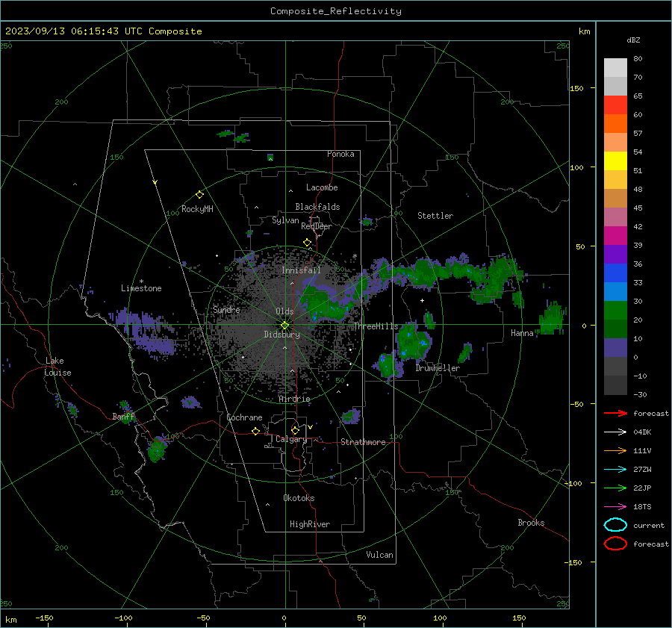672x628 pixels.
Task: Click the yellow diamond marker near RedDeer
Action: tap(308, 243)
